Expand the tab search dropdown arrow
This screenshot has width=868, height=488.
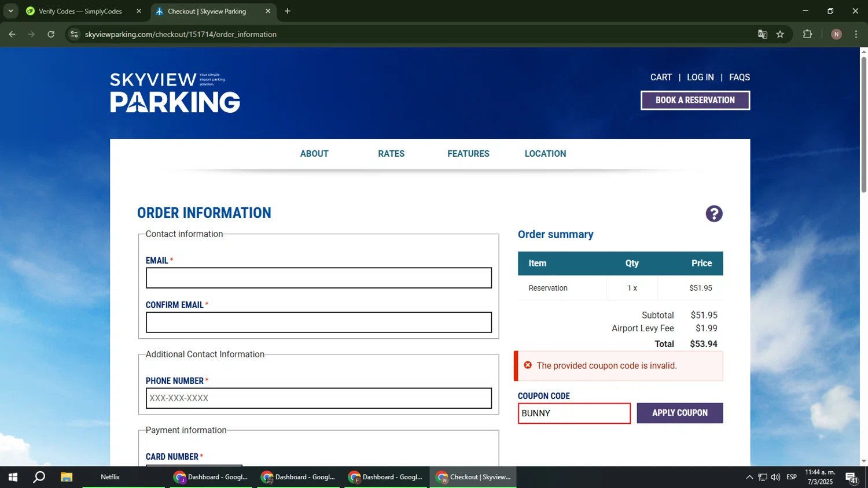click(x=10, y=11)
